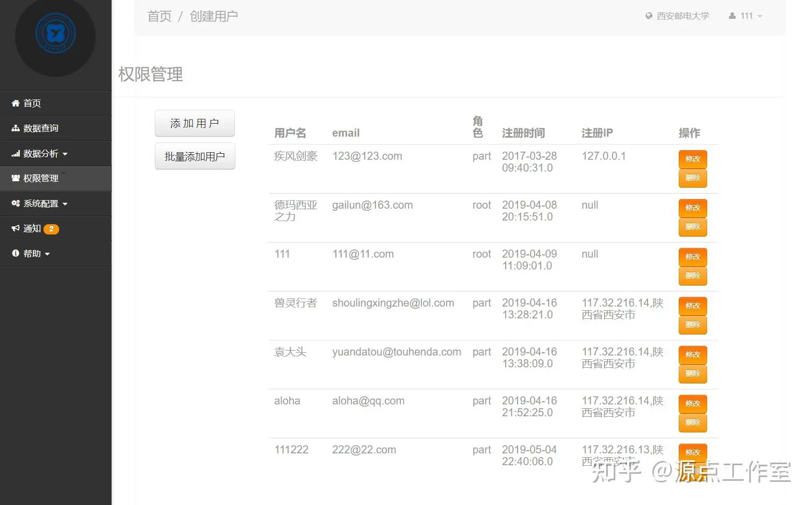Click the orange notification badge showing 2
The image size is (812, 505).
point(51,229)
